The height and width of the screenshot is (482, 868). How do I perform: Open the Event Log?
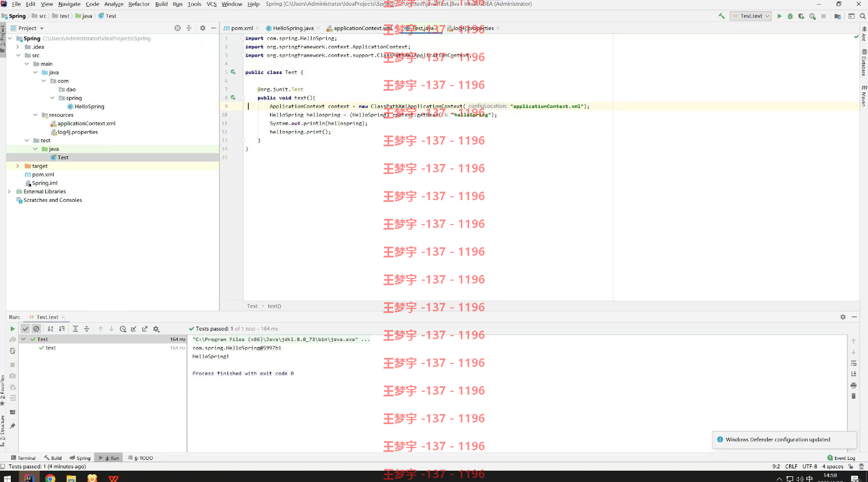[x=841, y=458]
